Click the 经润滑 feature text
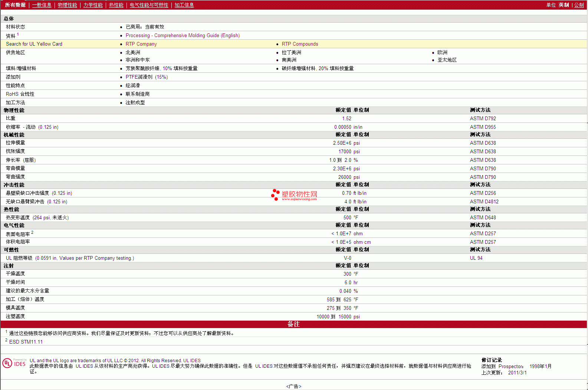 [x=133, y=85]
